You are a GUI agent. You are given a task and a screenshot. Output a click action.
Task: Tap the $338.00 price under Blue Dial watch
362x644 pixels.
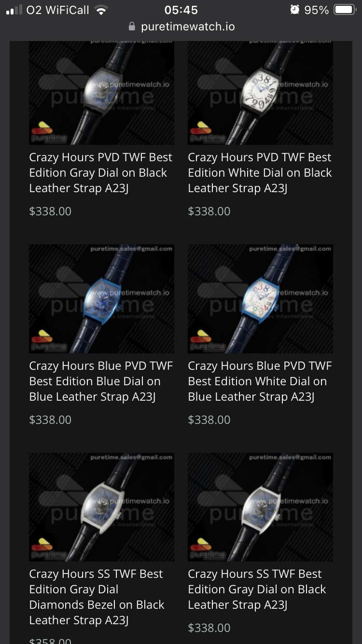click(x=50, y=420)
